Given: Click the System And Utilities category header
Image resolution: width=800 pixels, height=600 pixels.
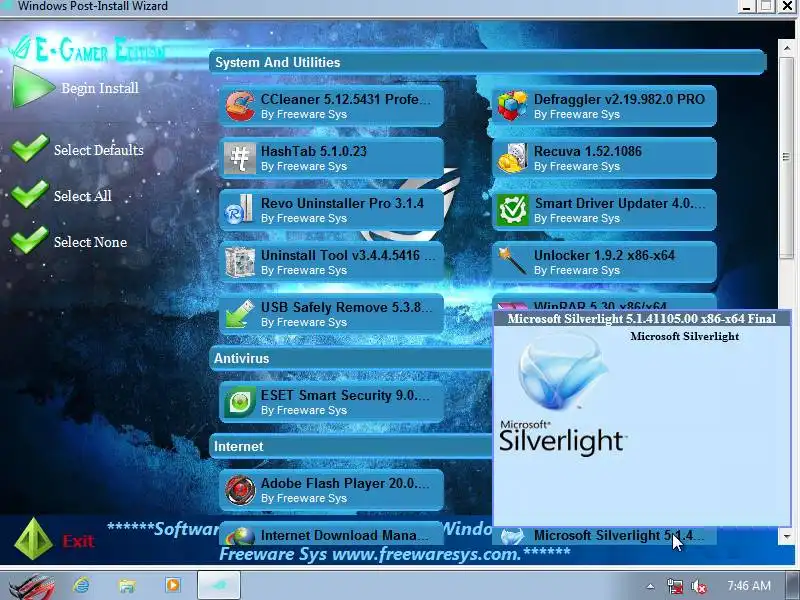Looking at the screenshot, I should (487, 62).
